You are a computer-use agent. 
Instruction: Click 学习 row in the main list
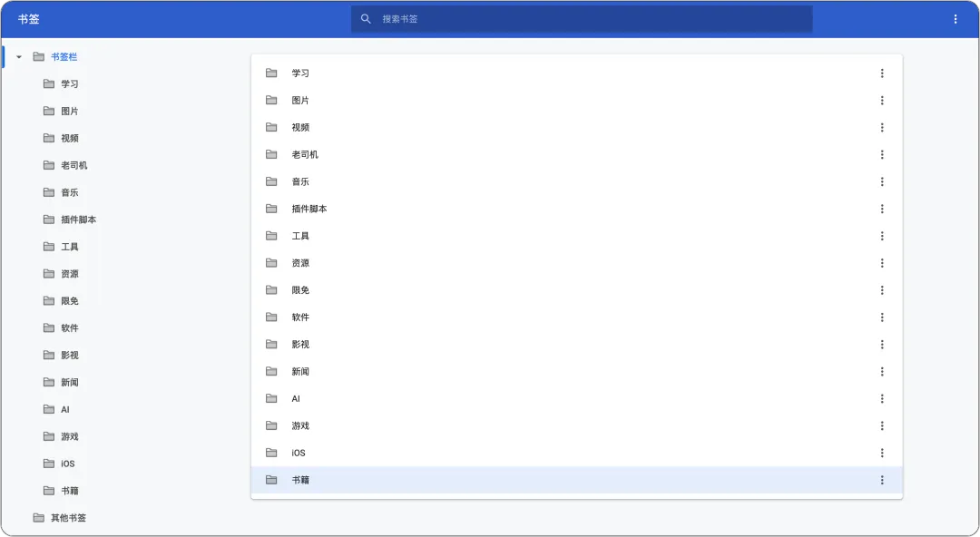[x=576, y=73]
